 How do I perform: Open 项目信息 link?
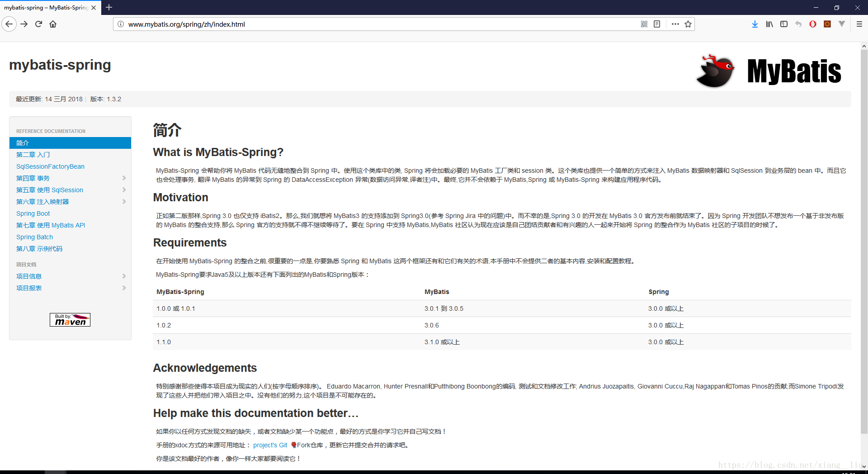29,276
